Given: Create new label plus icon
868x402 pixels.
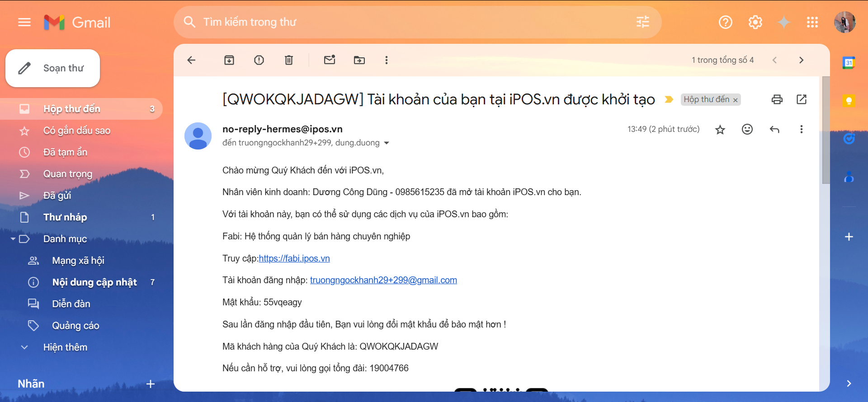Looking at the screenshot, I should (151, 384).
